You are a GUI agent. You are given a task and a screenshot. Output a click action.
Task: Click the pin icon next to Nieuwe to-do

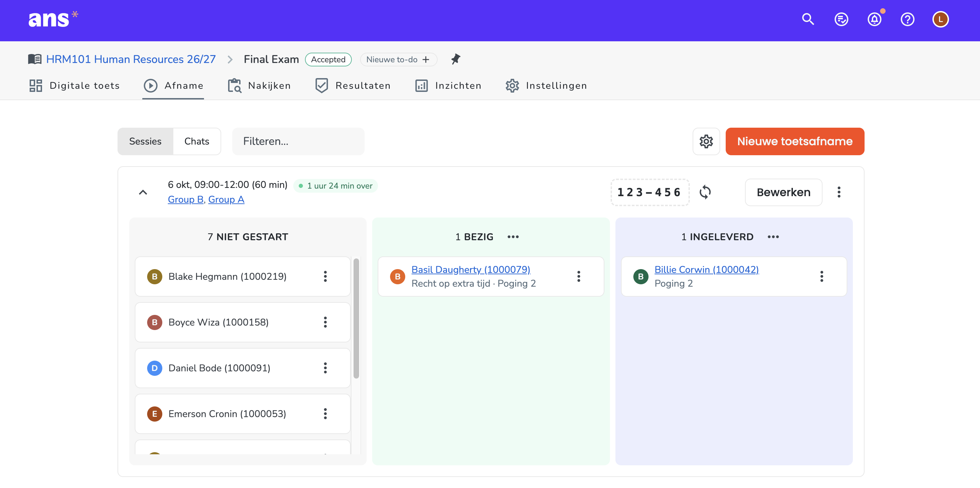click(456, 59)
